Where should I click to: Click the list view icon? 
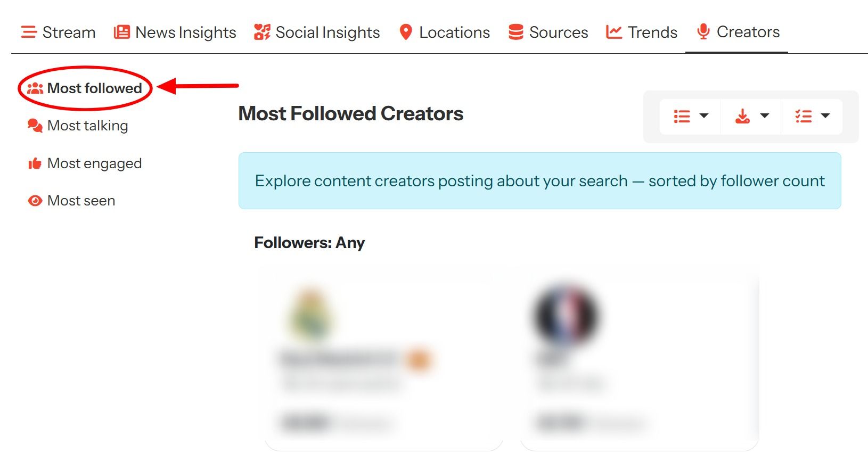682,116
